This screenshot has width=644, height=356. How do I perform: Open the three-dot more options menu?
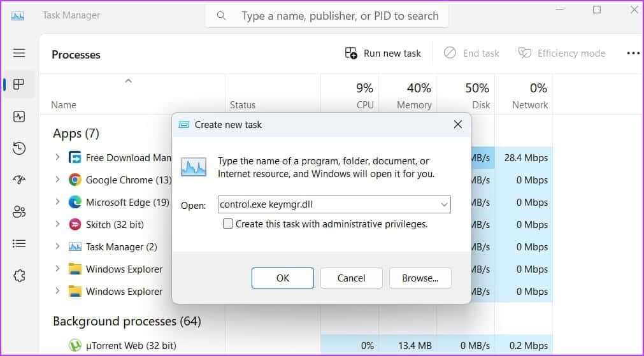[x=633, y=53]
